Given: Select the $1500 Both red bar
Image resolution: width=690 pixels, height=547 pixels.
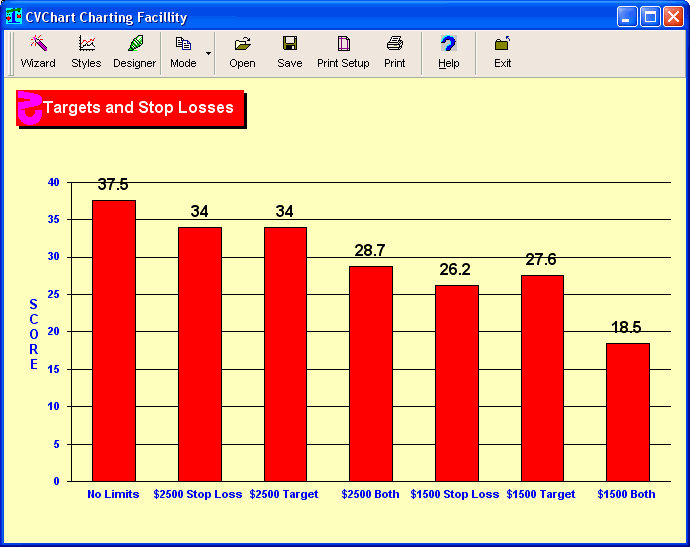Looking at the screenshot, I should (x=628, y=412).
